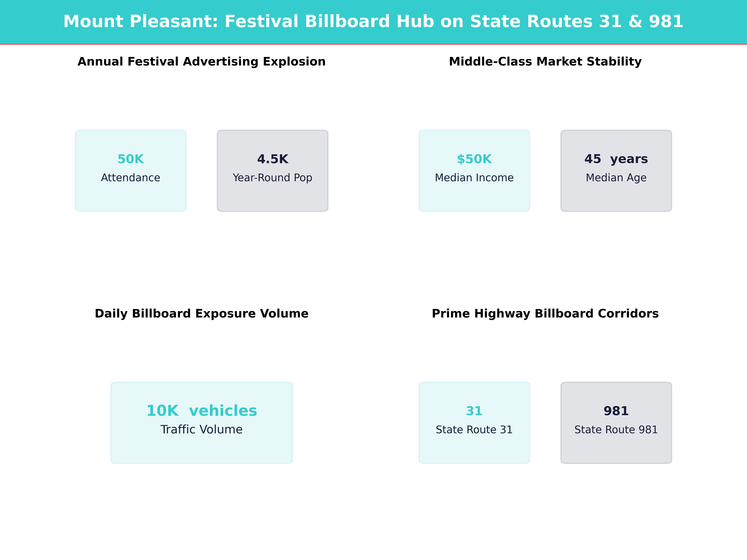Select the Attendance label text

[131, 177]
